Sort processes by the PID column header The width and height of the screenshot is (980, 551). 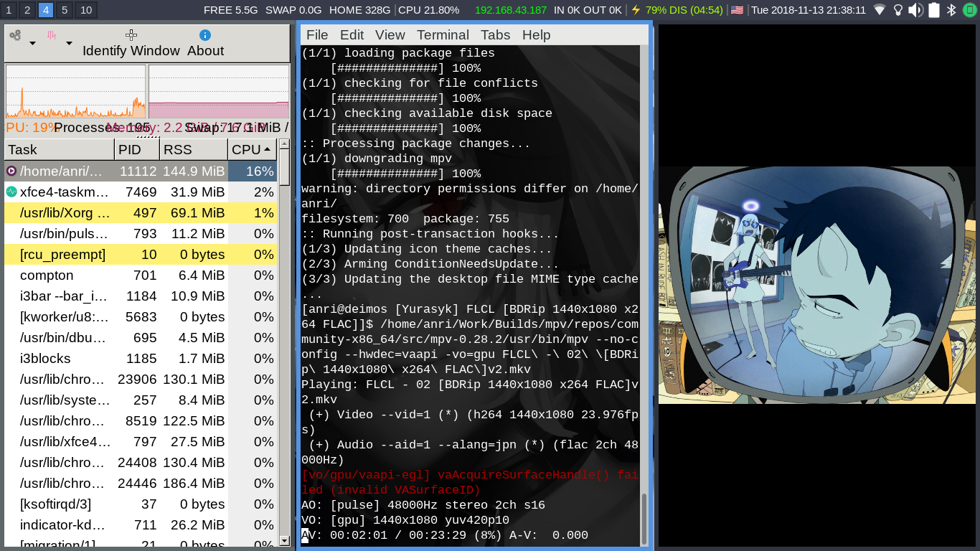(x=136, y=149)
